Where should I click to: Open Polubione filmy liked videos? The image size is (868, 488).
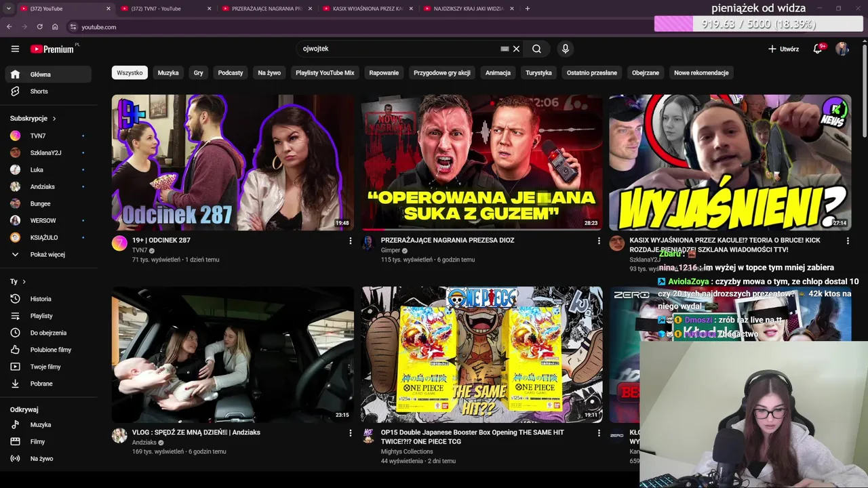pyautogui.click(x=47, y=350)
